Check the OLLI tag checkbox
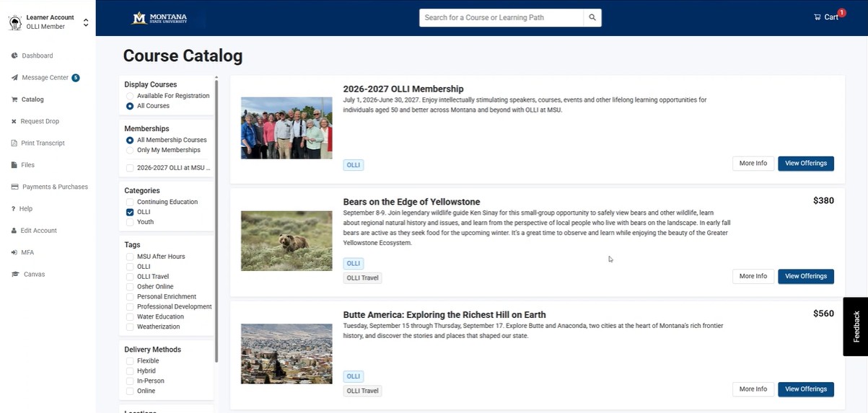Viewport: 868px width, 413px height. (x=130, y=267)
